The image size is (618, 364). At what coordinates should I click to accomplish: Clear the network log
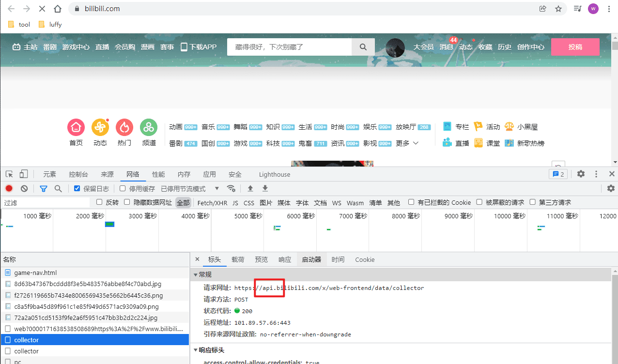[24, 188]
